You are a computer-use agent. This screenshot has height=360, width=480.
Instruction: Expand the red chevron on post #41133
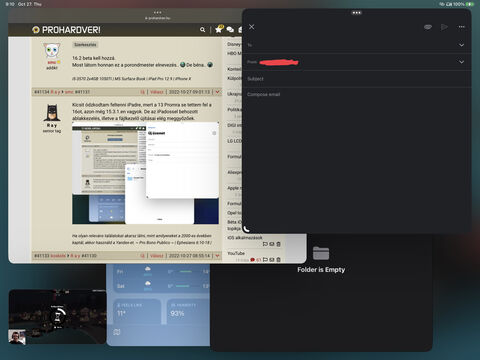click(217, 256)
